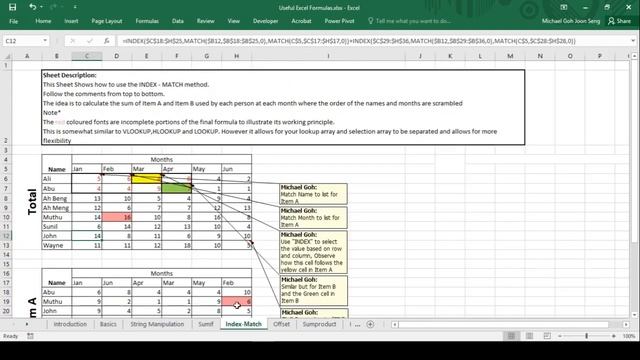Switch to the Insert ribbon tab

tap(71, 21)
